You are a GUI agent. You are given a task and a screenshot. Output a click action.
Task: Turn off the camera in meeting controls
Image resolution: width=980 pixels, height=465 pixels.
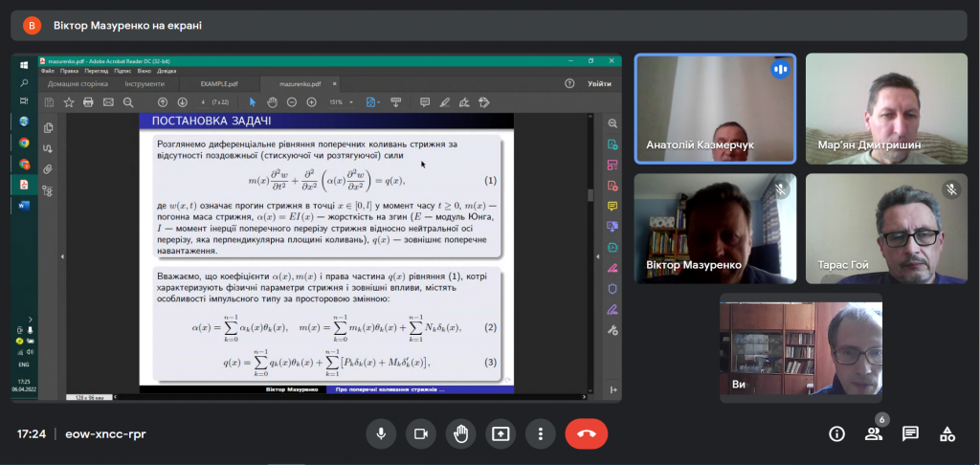tap(421, 433)
